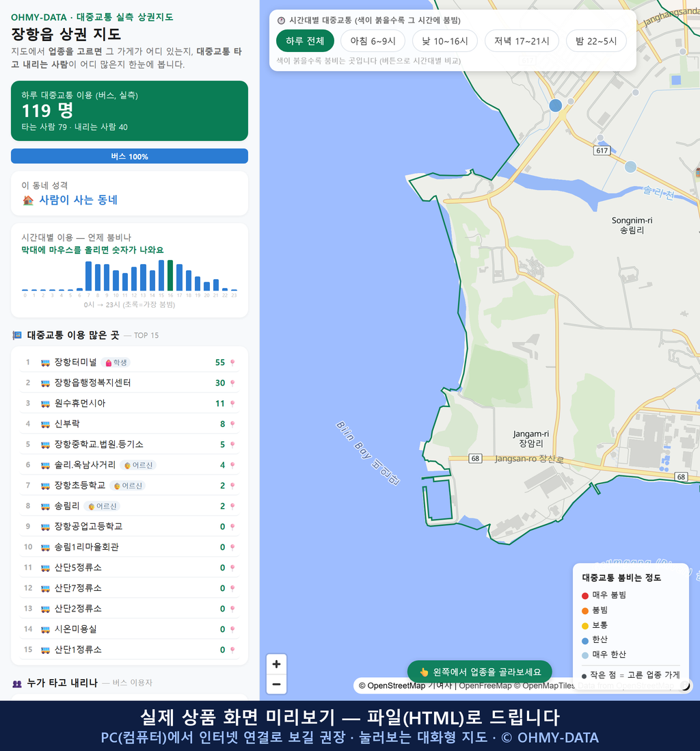The image size is (700, 751).
Task: Click pin icon for 장항중학교.법원.등기소
Action: point(232,445)
